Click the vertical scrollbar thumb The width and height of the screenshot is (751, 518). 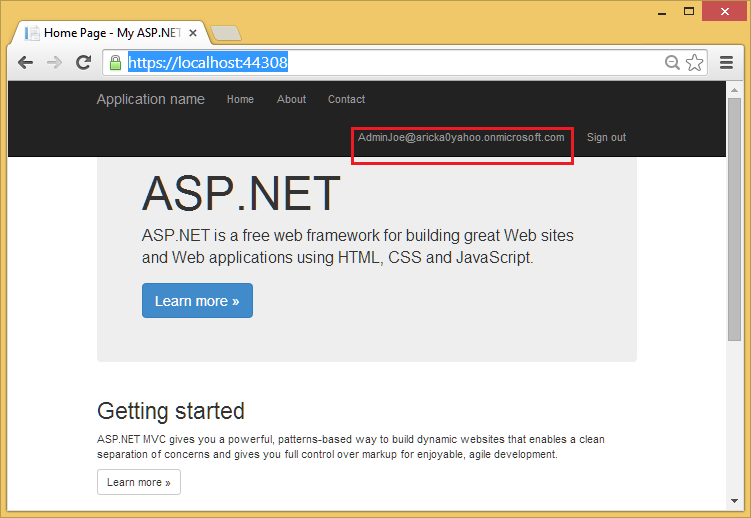click(x=734, y=219)
